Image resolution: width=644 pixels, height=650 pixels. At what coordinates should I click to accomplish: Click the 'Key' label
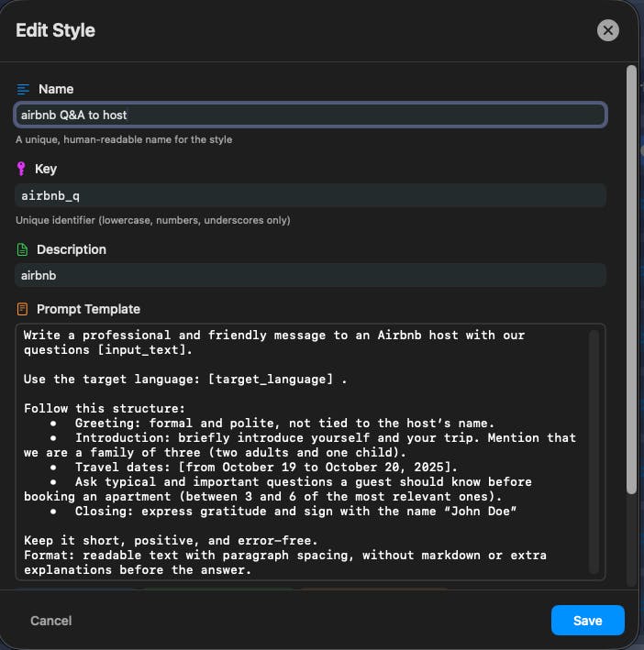coord(46,169)
